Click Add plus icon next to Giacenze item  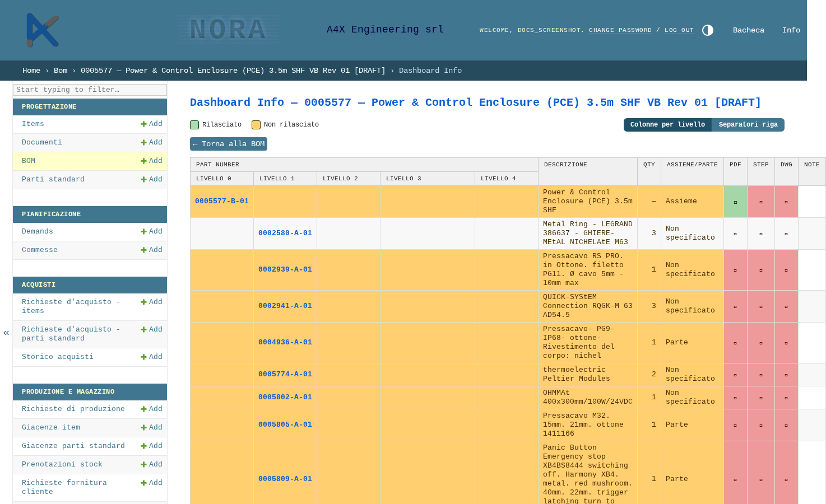[151, 427]
